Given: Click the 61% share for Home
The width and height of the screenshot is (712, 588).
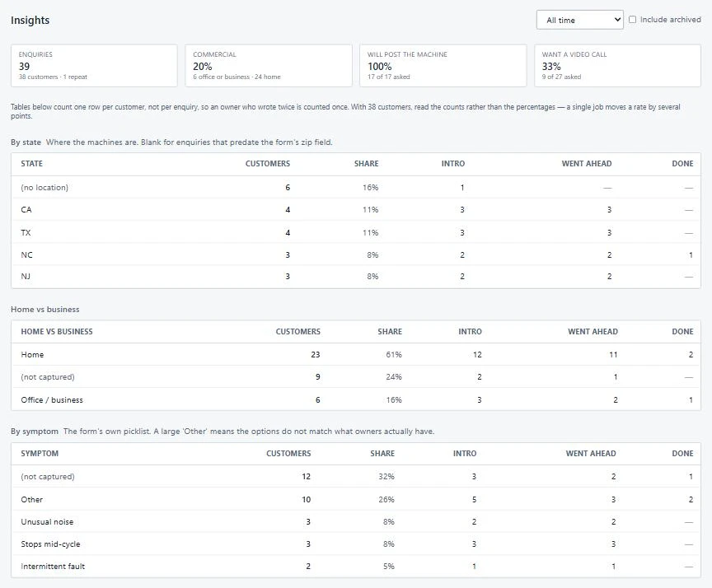Looking at the screenshot, I should 394,354.
